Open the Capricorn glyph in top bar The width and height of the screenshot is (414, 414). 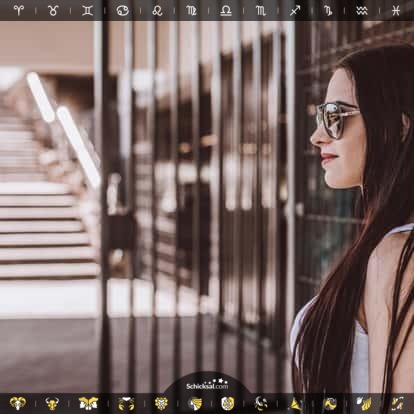click(328, 10)
